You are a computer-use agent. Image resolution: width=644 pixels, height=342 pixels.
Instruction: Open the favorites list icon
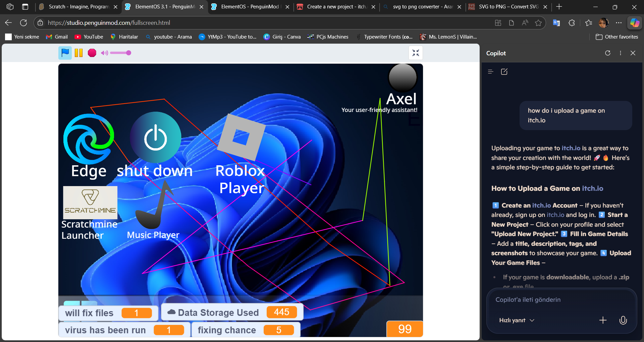(x=588, y=23)
